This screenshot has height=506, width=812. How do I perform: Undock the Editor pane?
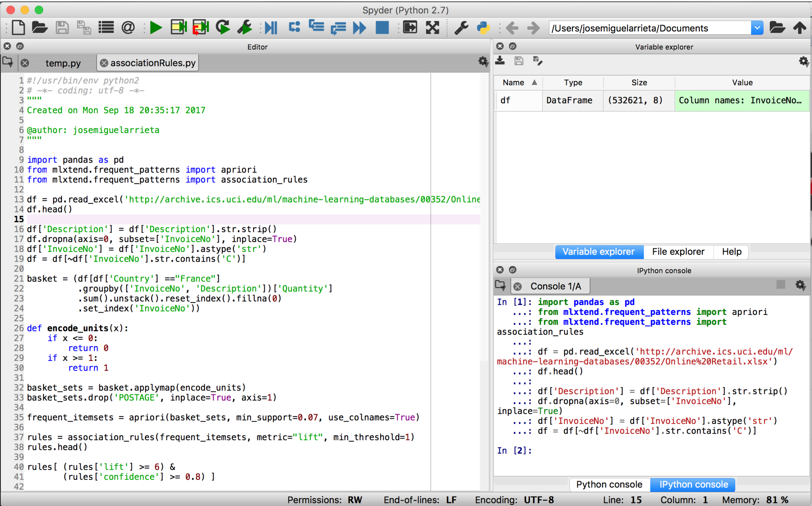point(20,46)
